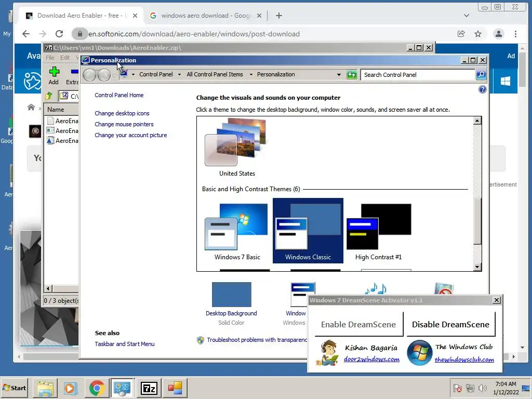Click Change desktop icons link
The image size is (532, 399).
(122, 113)
